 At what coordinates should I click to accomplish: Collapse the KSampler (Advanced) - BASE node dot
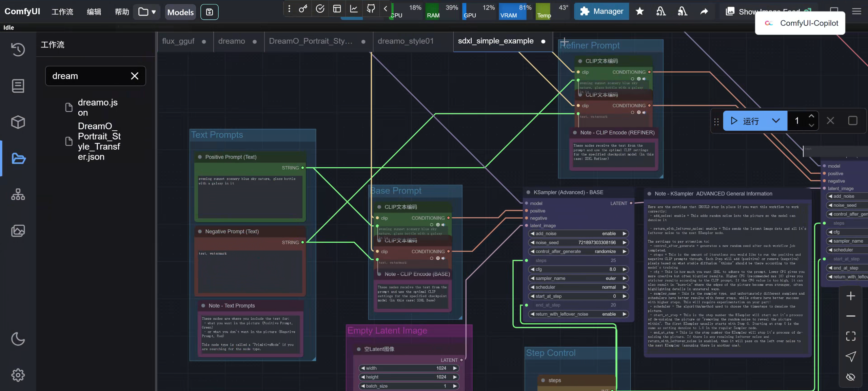coord(528,192)
